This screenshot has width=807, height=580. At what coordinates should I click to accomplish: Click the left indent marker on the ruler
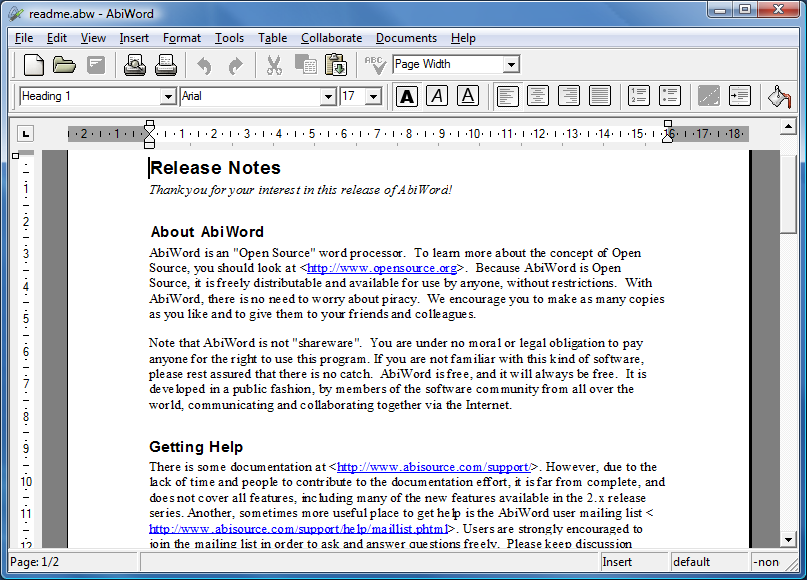149,134
